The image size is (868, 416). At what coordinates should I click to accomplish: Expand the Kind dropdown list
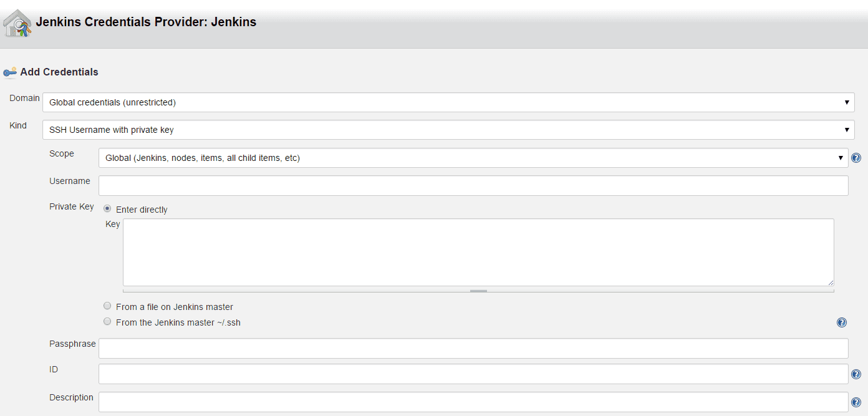coord(448,130)
